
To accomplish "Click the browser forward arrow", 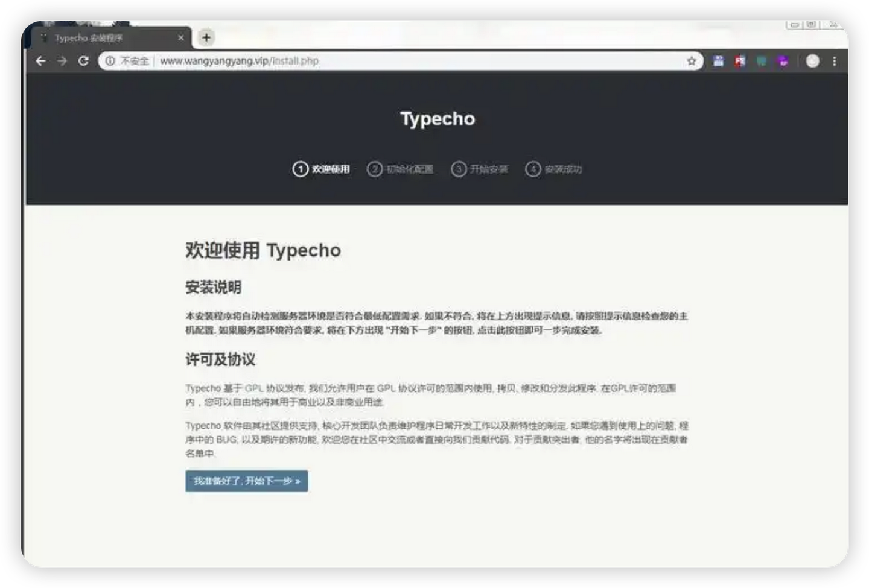I will coord(62,61).
